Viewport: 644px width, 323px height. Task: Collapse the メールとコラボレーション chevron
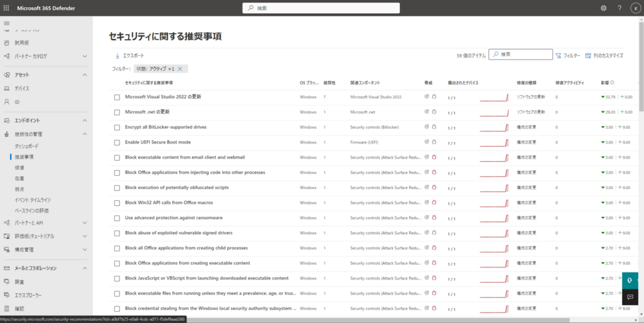85,268
